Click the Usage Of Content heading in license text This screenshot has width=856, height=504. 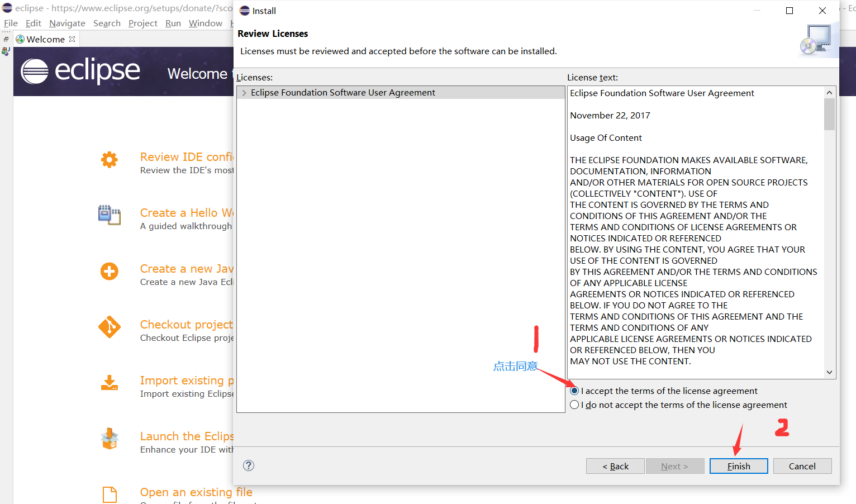(606, 137)
